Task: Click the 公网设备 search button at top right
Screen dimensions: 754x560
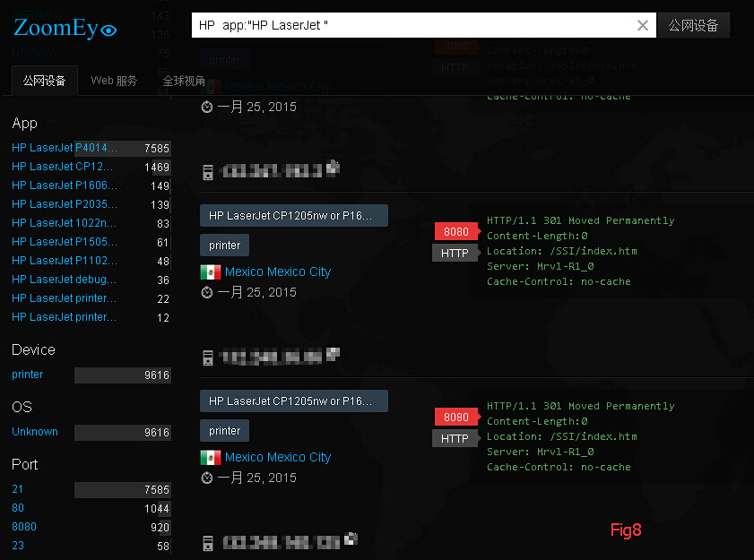Action: 693,25
